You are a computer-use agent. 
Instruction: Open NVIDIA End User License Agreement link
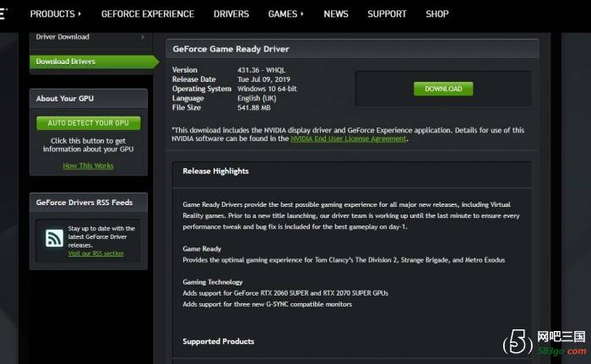tap(348, 139)
